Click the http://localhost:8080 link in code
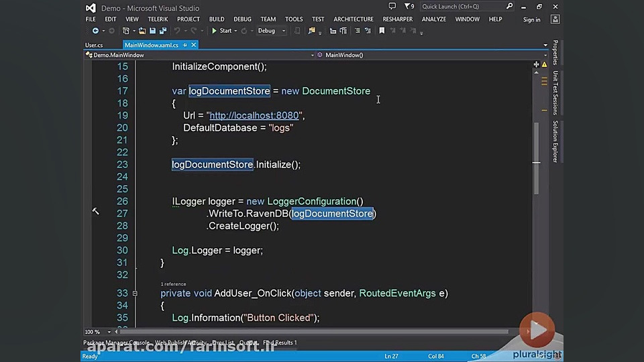Screen dimensions: 644x362 coord(254,116)
